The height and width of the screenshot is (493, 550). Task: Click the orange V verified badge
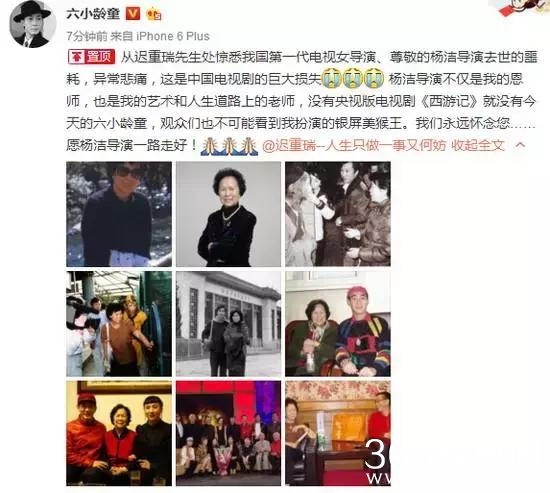(133, 14)
